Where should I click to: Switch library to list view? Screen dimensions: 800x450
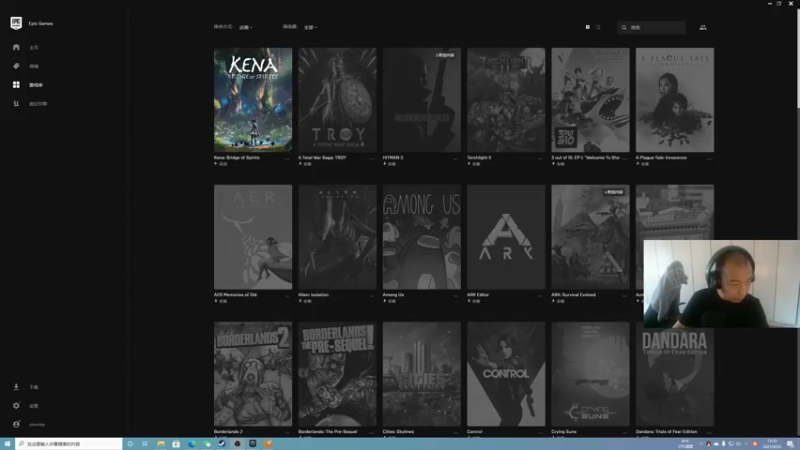click(x=598, y=27)
